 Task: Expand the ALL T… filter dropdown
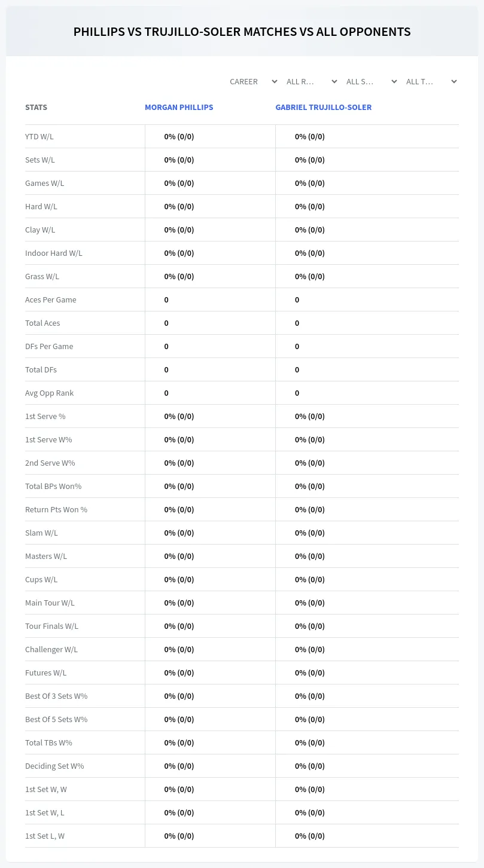pos(431,81)
